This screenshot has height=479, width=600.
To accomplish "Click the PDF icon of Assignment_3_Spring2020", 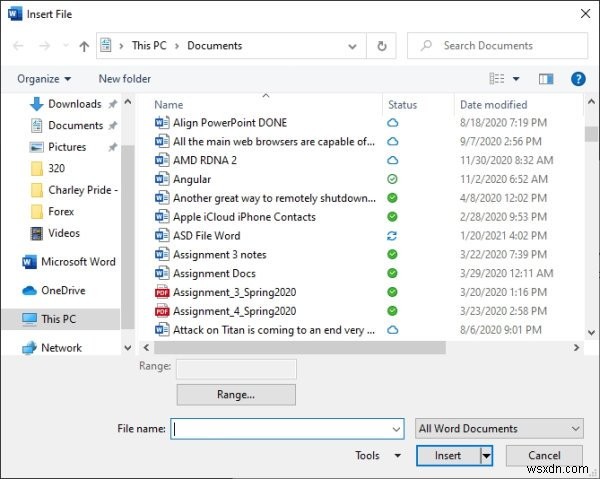I will tap(162, 292).
